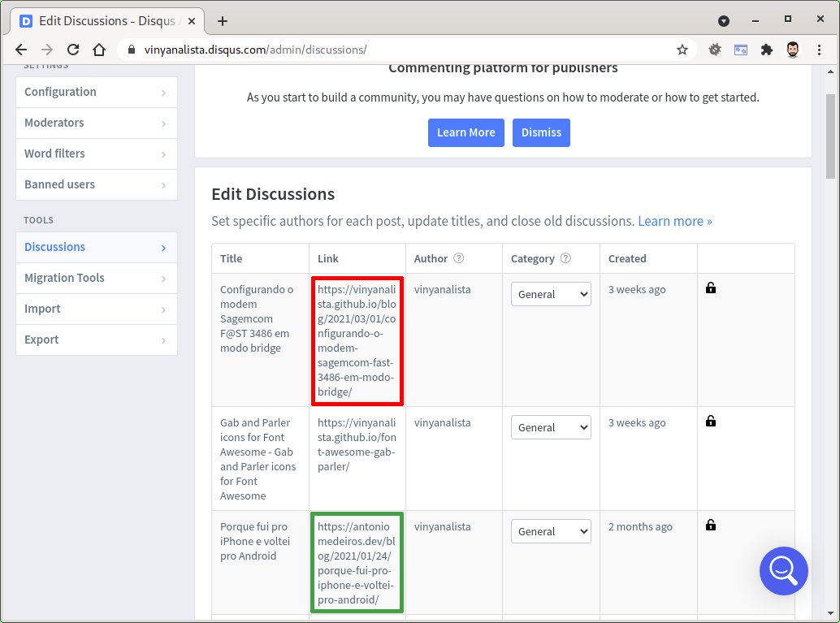Screen dimensions: 840x623
Task: Open Chrome's three-dot menu
Action: coord(819,50)
